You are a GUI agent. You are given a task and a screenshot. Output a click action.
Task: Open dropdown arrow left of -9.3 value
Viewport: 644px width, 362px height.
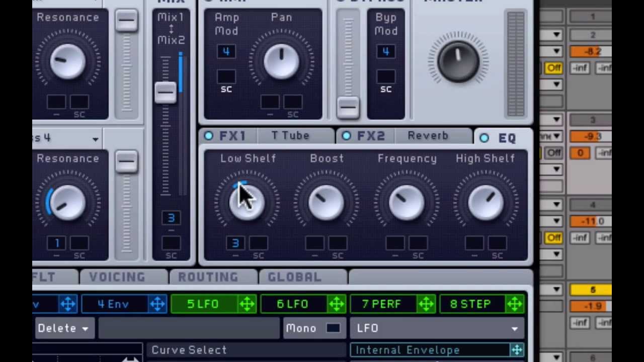556,136
